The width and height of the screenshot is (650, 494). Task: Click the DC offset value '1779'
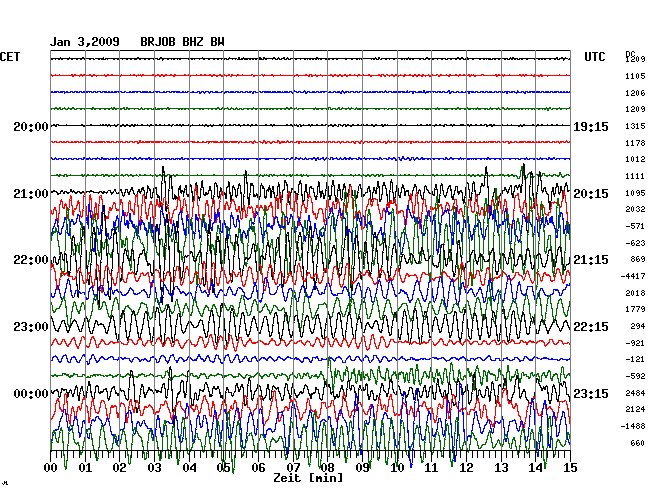(x=635, y=309)
